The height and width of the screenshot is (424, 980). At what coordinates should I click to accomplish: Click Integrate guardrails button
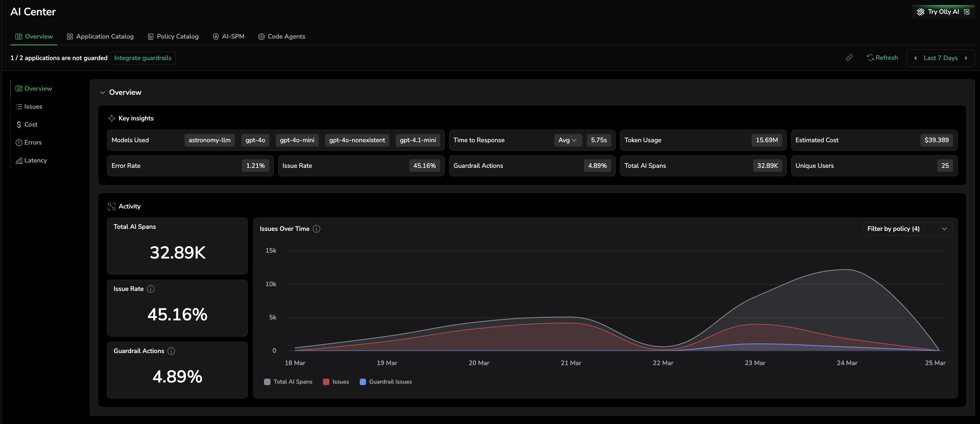click(x=143, y=58)
